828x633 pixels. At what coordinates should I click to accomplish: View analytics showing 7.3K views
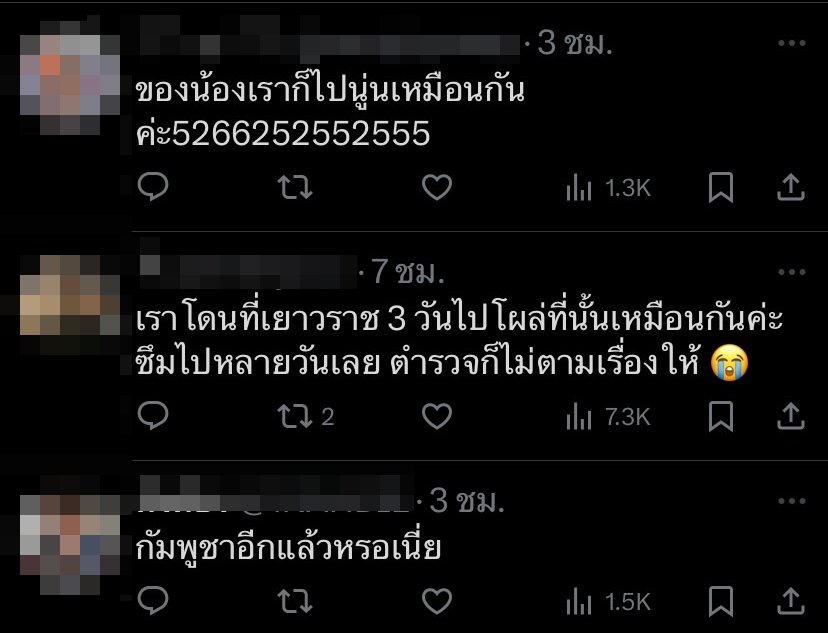(608, 418)
